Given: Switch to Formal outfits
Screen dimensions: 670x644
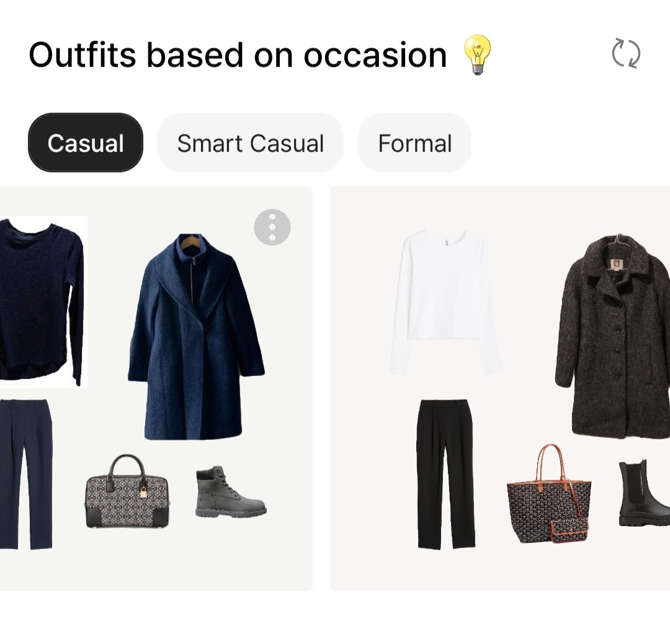Looking at the screenshot, I should 414,143.
